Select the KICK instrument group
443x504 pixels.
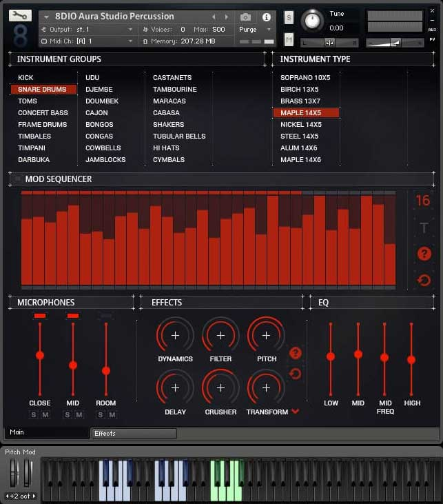coord(25,77)
